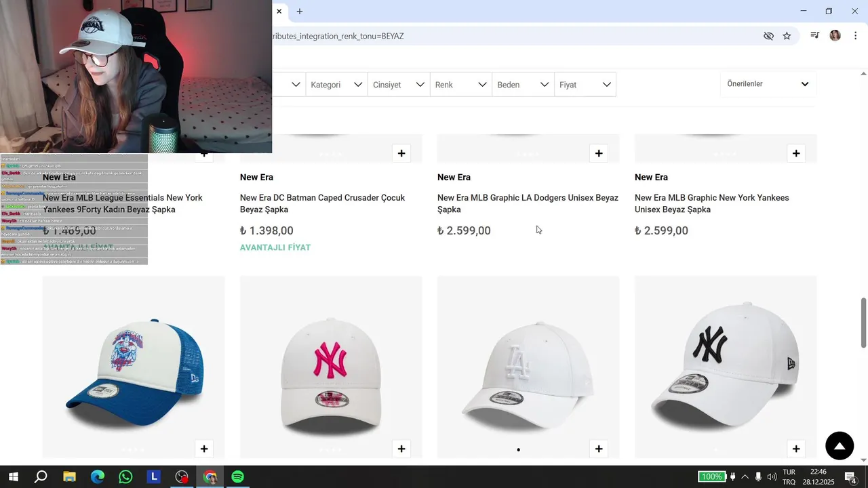The image size is (868, 488).
Task: Open File Explorer from taskbar
Action: point(69,477)
